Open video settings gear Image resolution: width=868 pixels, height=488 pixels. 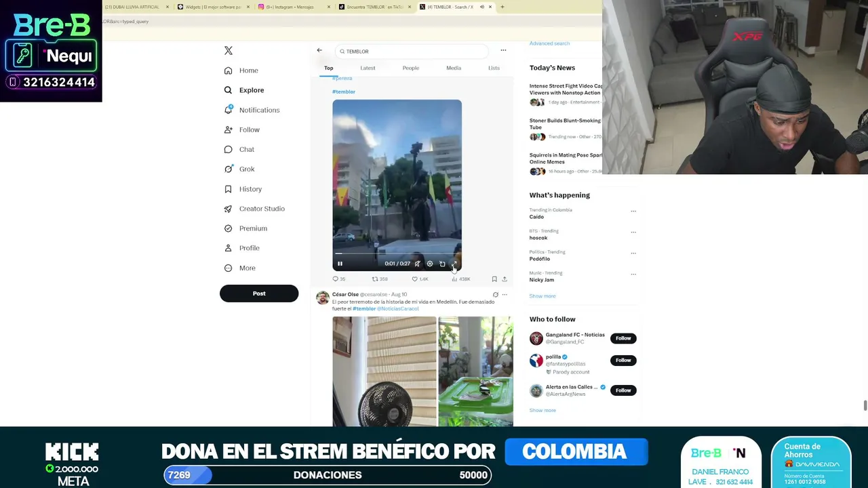click(x=429, y=264)
